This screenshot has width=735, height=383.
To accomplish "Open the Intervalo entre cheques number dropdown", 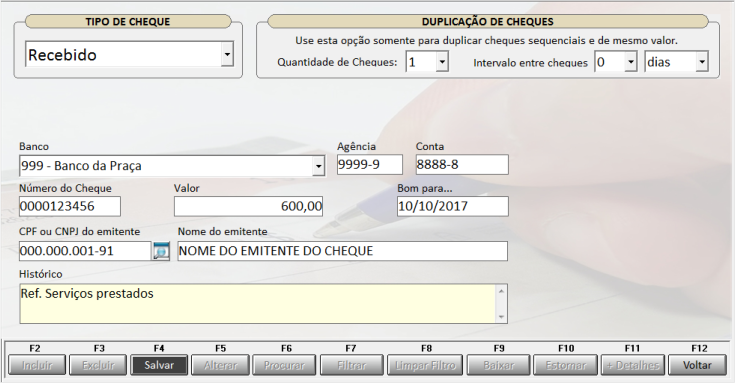I will pyautogui.click(x=631, y=62).
